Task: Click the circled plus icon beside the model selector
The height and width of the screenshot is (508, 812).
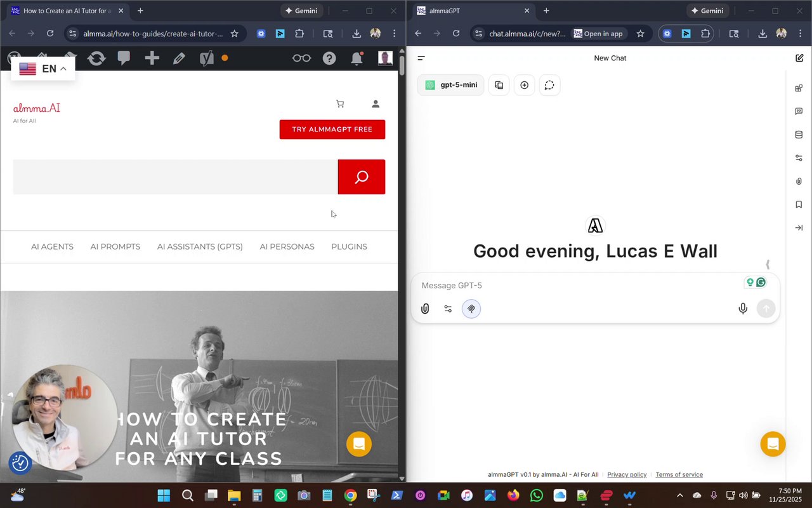Action: click(524, 85)
